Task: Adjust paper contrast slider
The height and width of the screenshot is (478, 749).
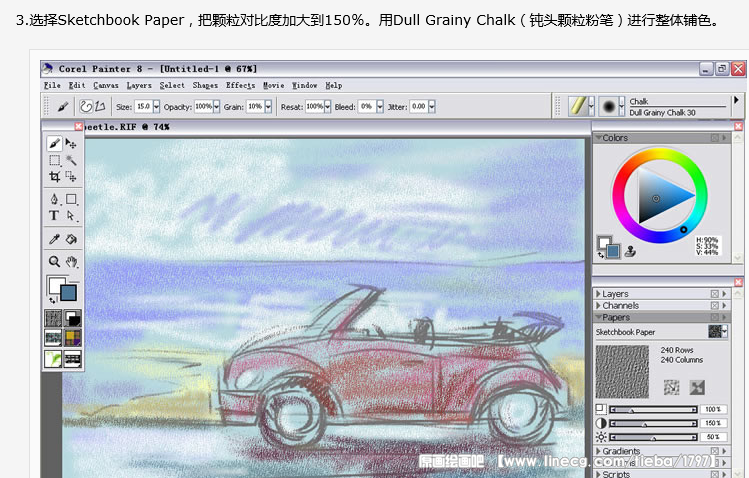Action: pos(653,424)
